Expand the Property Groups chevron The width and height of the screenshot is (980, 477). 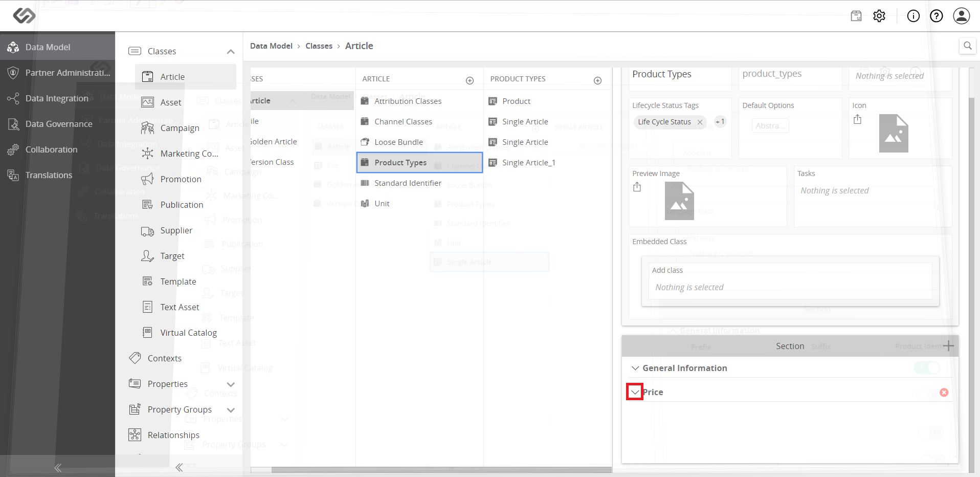click(231, 410)
